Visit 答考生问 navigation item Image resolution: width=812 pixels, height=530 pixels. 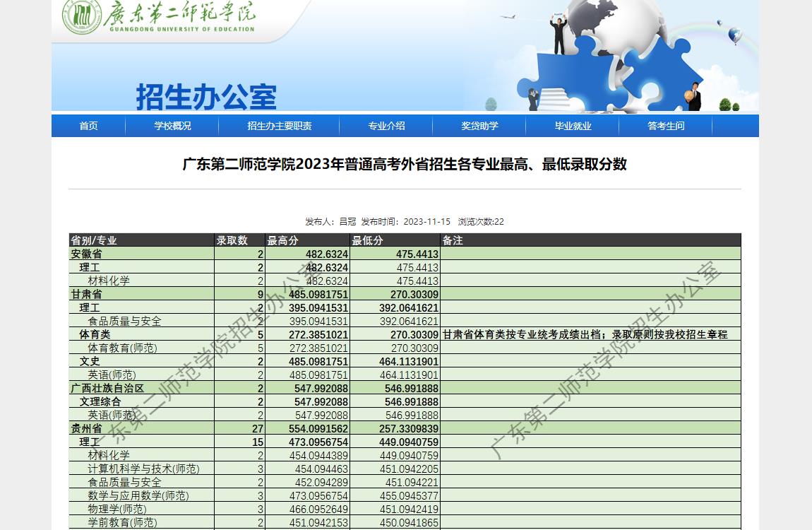pos(666,126)
